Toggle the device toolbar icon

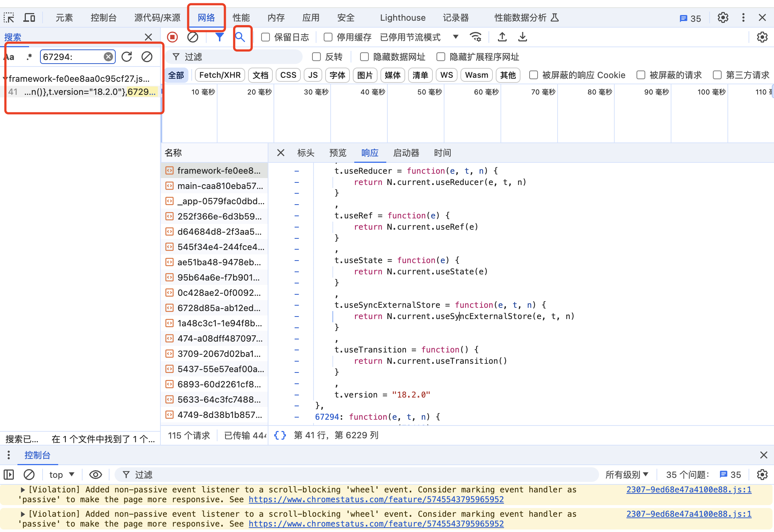29,17
